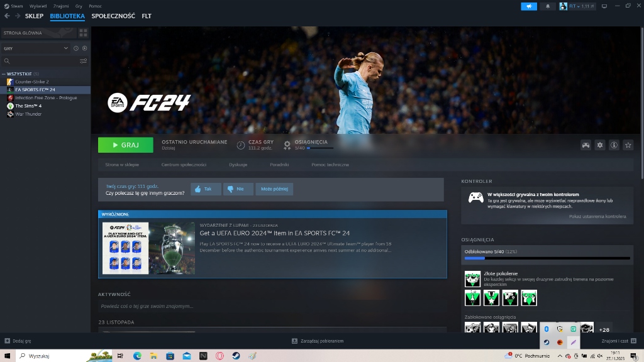The height and width of the screenshot is (362, 644).
Task: Open Windows Security shield in tray
Action: click(x=560, y=329)
